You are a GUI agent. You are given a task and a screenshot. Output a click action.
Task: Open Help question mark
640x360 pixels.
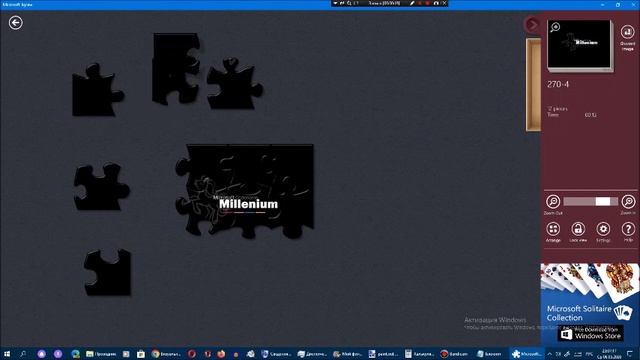click(x=628, y=229)
